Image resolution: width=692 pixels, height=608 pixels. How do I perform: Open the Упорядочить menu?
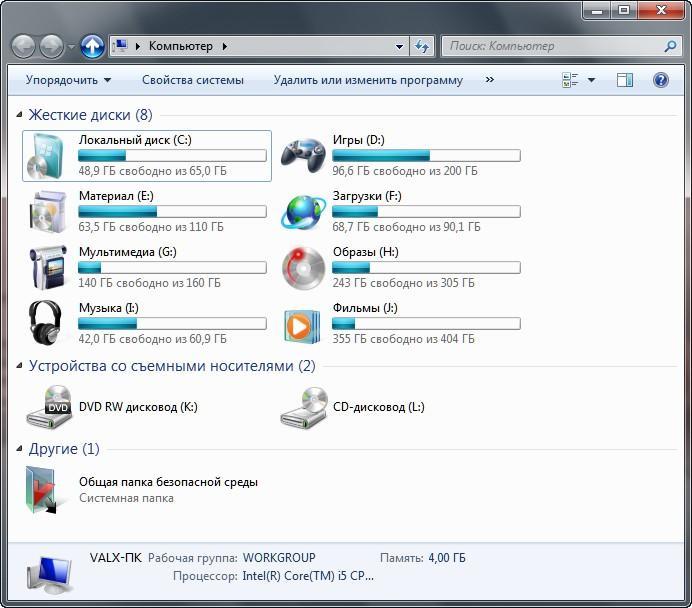pyautogui.click(x=68, y=80)
